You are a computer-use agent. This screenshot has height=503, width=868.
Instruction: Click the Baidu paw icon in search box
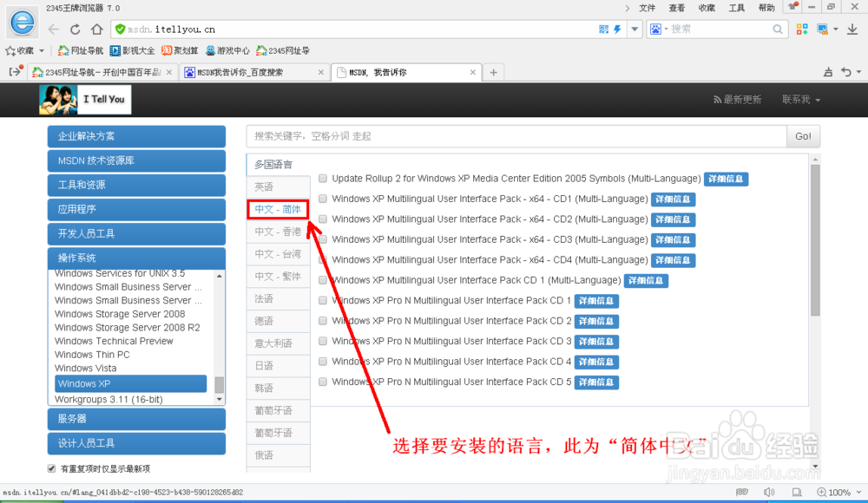[657, 29]
